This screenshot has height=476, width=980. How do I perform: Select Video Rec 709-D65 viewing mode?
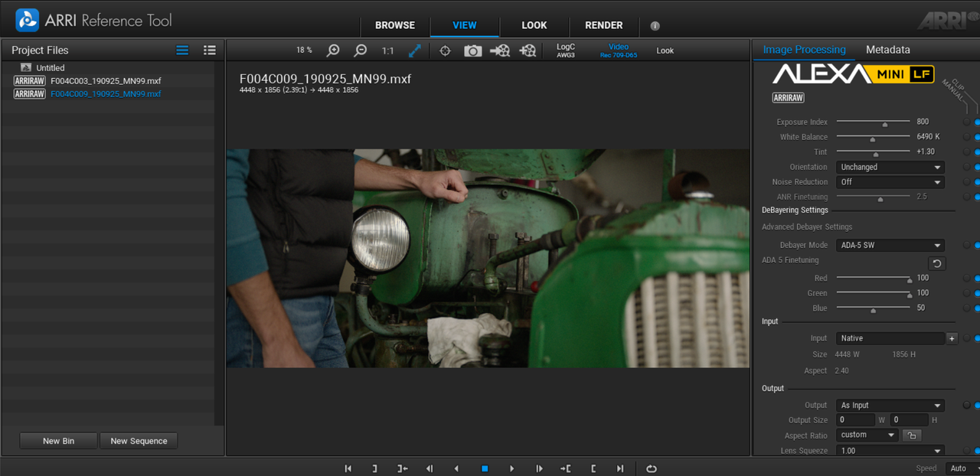[619, 51]
